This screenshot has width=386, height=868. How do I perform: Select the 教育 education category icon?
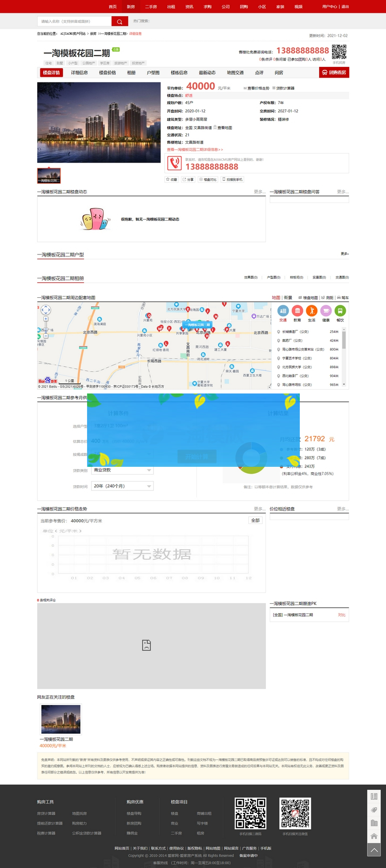(x=297, y=311)
